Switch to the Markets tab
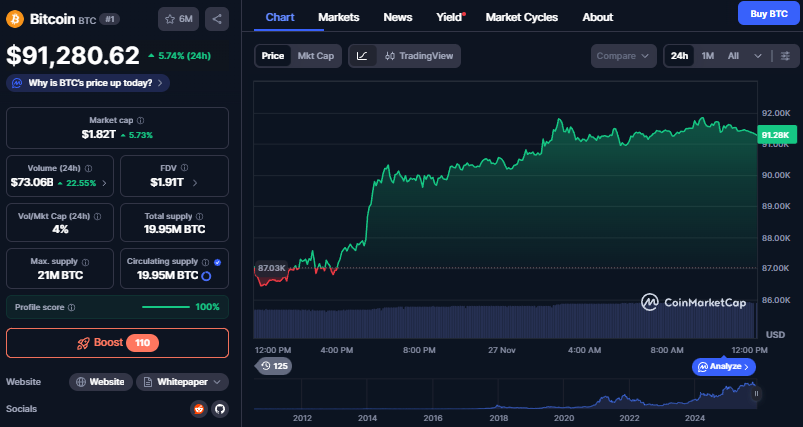 [339, 17]
